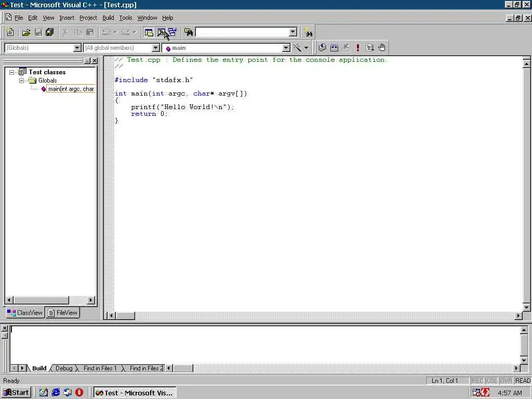Click the Build project icon
Screen dimensions: 532x399
click(x=334, y=48)
